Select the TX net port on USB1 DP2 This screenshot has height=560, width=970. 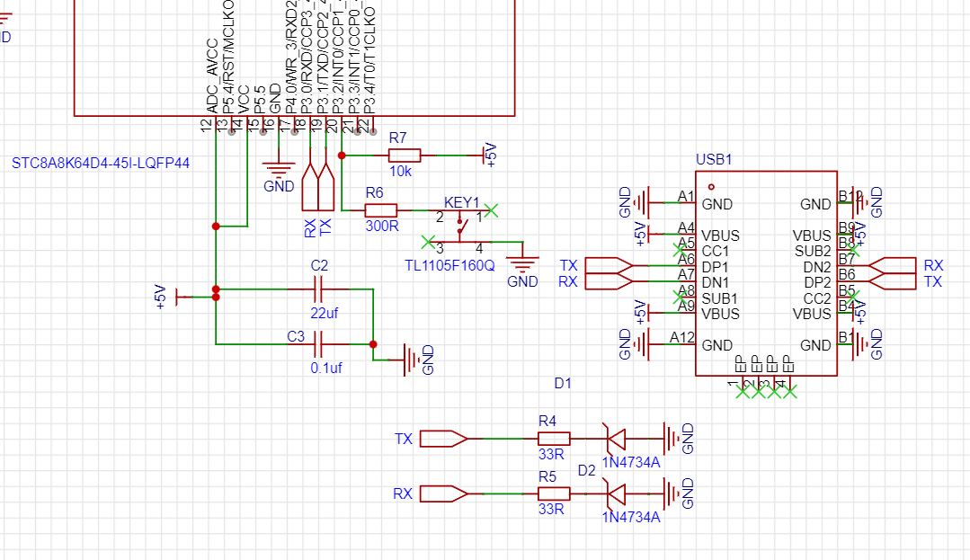(x=893, y=281)
